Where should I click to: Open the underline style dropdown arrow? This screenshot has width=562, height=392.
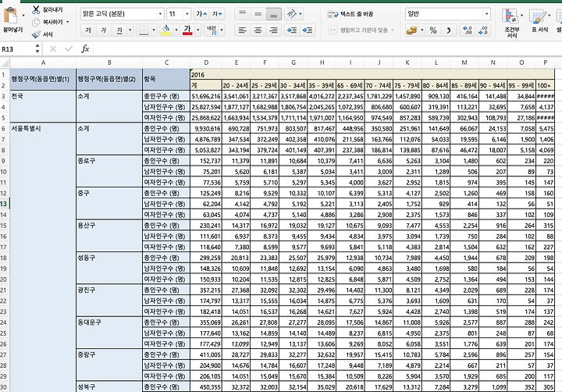130,30
